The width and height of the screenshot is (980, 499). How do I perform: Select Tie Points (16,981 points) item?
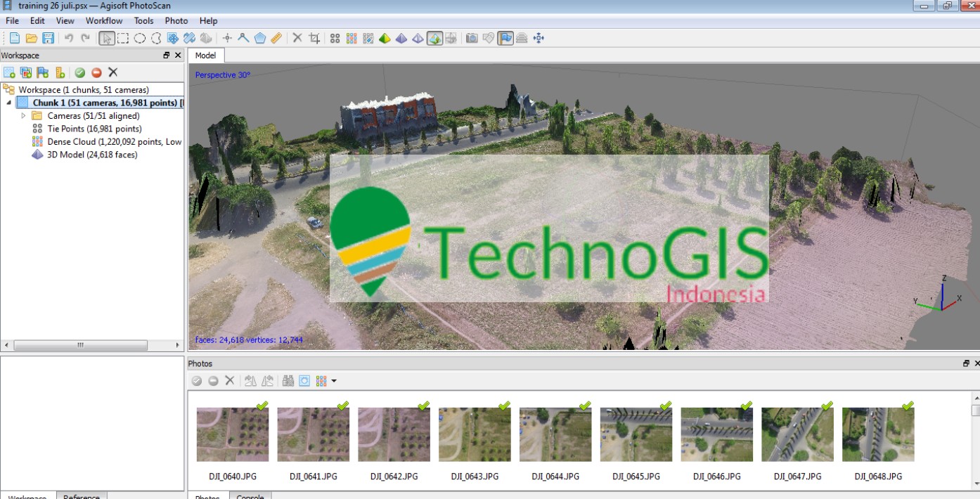click(94, 129)
